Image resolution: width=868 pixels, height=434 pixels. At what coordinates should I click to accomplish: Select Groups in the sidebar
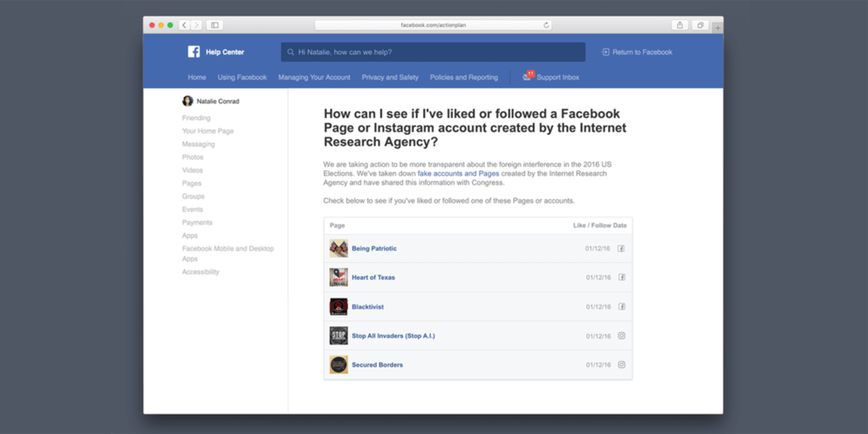pos(193,196)
